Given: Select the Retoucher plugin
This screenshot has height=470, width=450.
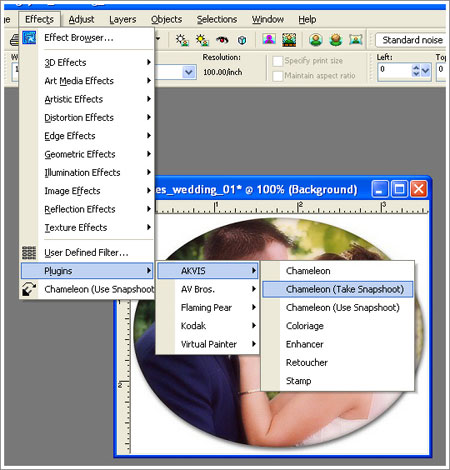Looking at the screenshot, I should 337,362.
